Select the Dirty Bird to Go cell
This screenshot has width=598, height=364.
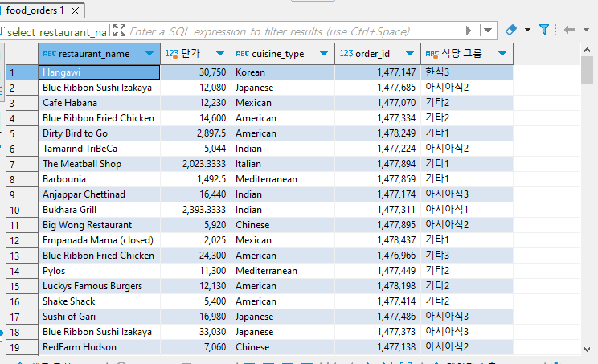point(99,133)
